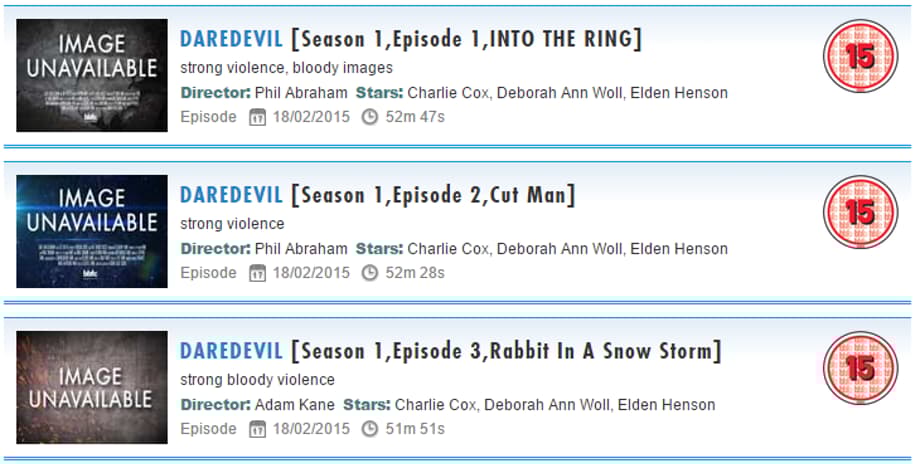
Task: Select the Episode 1 unavailable image thumbnail
Action: (x=92, y=76)
